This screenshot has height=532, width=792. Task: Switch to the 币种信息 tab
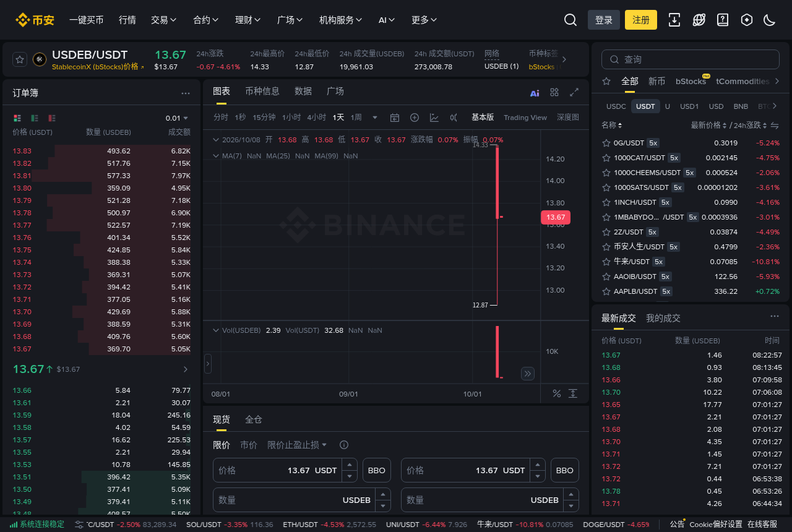262,91
